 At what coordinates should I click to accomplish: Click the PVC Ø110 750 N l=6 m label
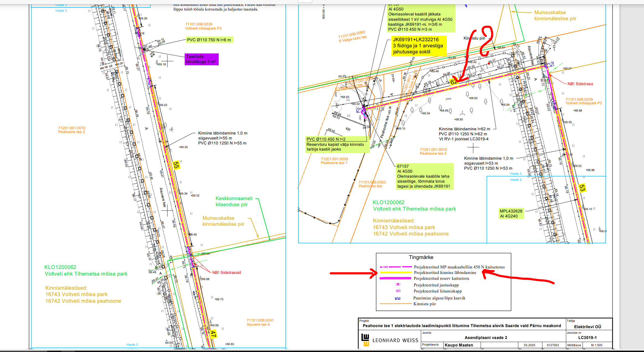pos(209,40)
